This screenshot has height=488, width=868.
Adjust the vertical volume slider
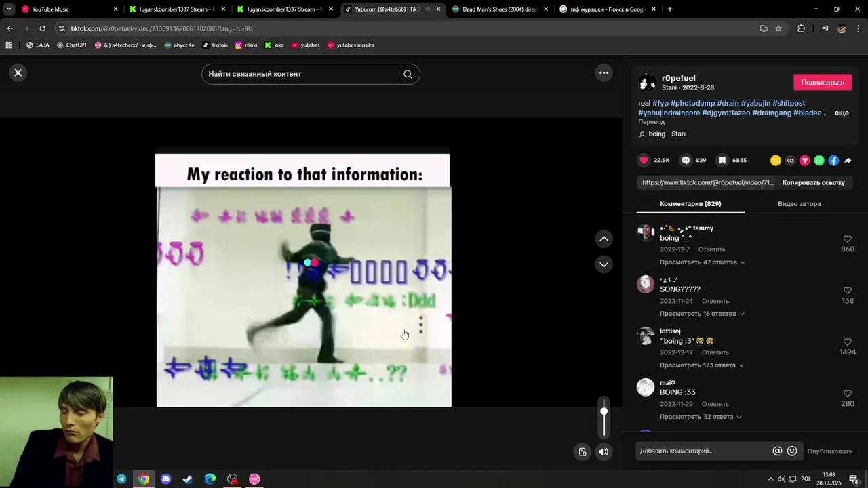point(604,418)
